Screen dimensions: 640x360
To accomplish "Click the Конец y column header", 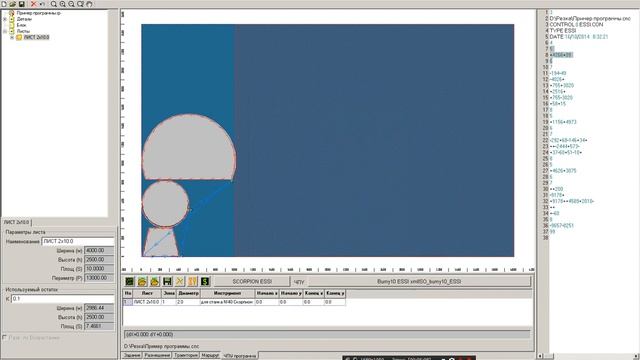I will (x=335, y=293).
